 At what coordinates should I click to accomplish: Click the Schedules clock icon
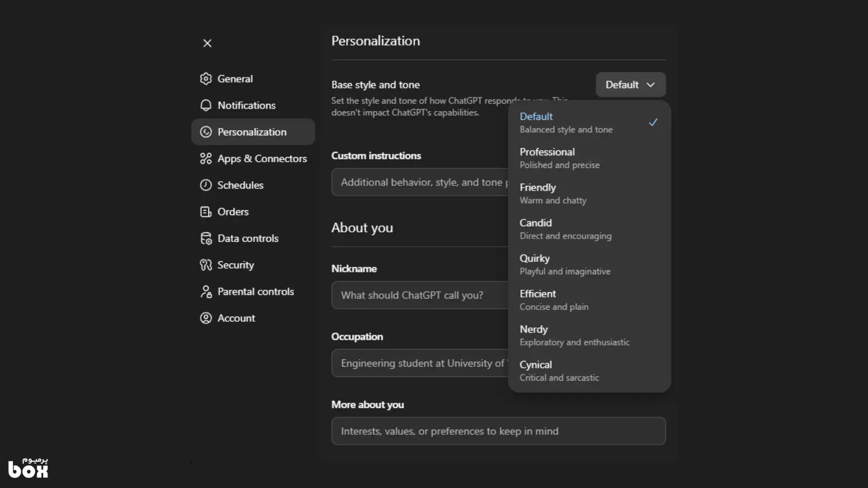(206, 185)
